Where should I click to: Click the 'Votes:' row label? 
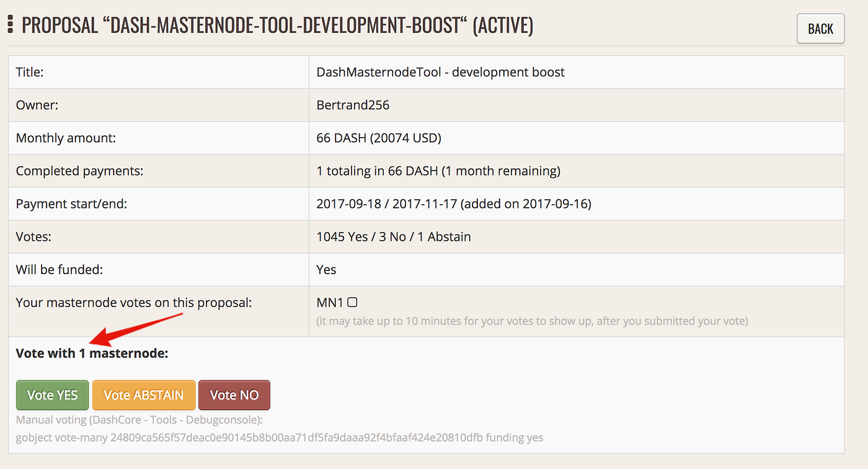coord(33,236)
